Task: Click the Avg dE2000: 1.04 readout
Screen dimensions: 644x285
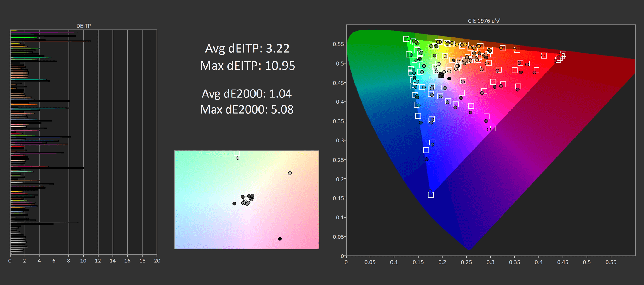Action: (246, 94)
